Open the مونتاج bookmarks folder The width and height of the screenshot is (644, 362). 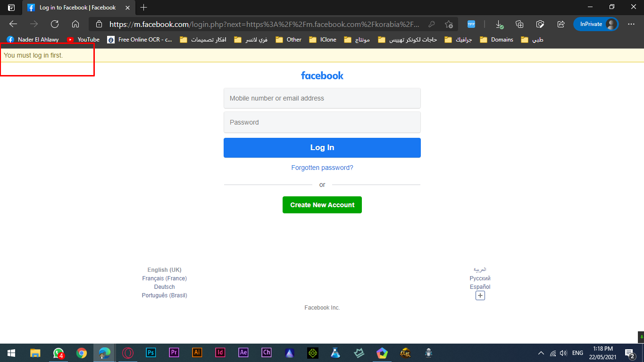pos(357,40)
